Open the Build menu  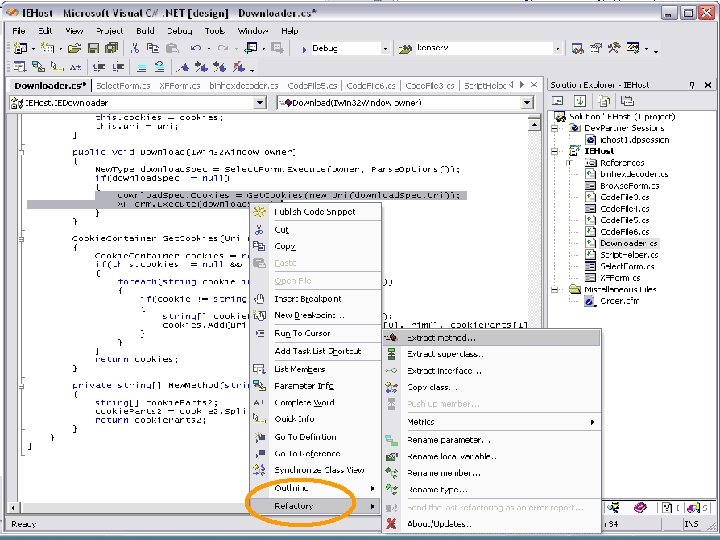[145, 31]
